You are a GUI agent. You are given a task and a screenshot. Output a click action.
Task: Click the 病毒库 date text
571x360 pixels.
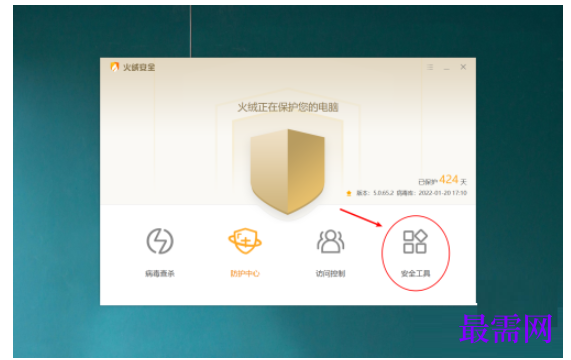(x=432, y=193)
